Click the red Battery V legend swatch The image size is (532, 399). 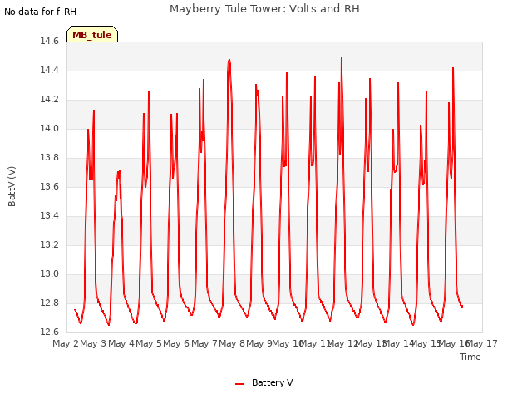(239, 384)
